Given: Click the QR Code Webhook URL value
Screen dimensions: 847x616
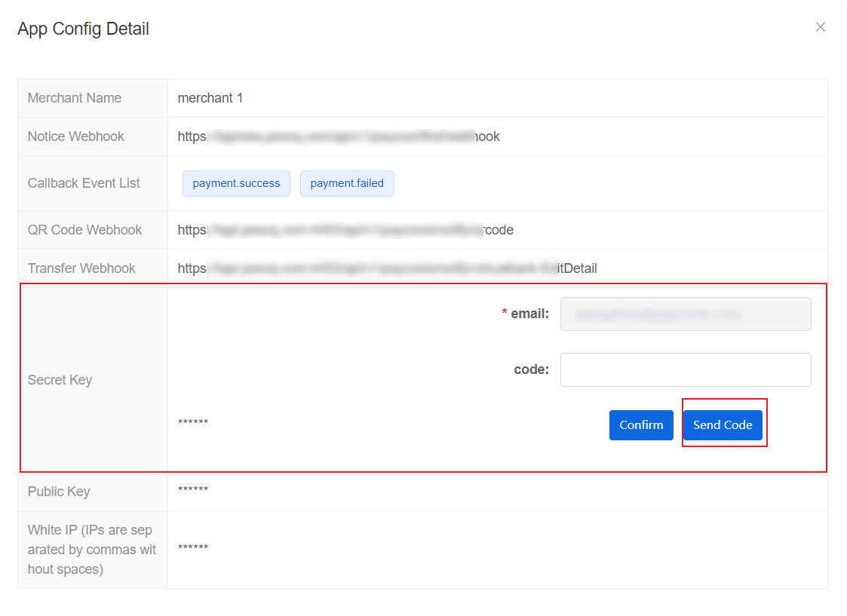Looking at the screenshot, I should 345,230.
